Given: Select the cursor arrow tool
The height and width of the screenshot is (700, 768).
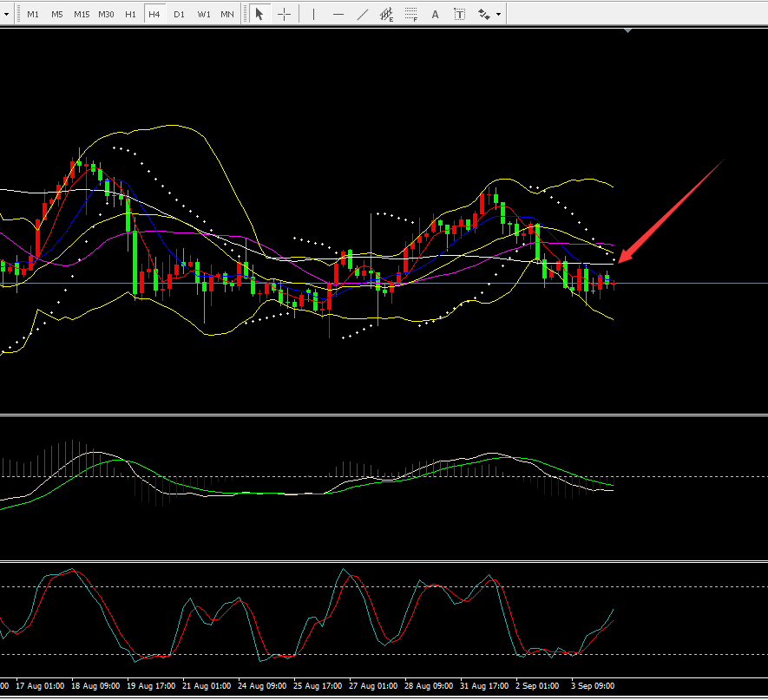Looking at the screenshot, I should point(259,14).
